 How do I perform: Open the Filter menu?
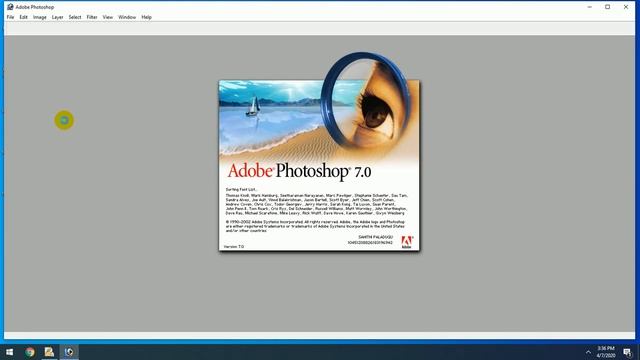pyautogui.click(x=92, y=17)
